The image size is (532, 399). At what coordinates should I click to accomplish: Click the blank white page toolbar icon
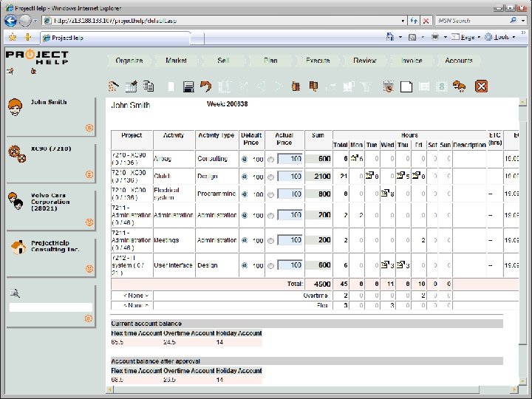[406, 86]
